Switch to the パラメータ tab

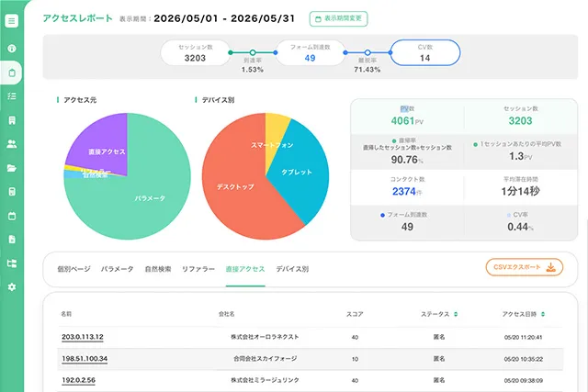pos(117,269)
